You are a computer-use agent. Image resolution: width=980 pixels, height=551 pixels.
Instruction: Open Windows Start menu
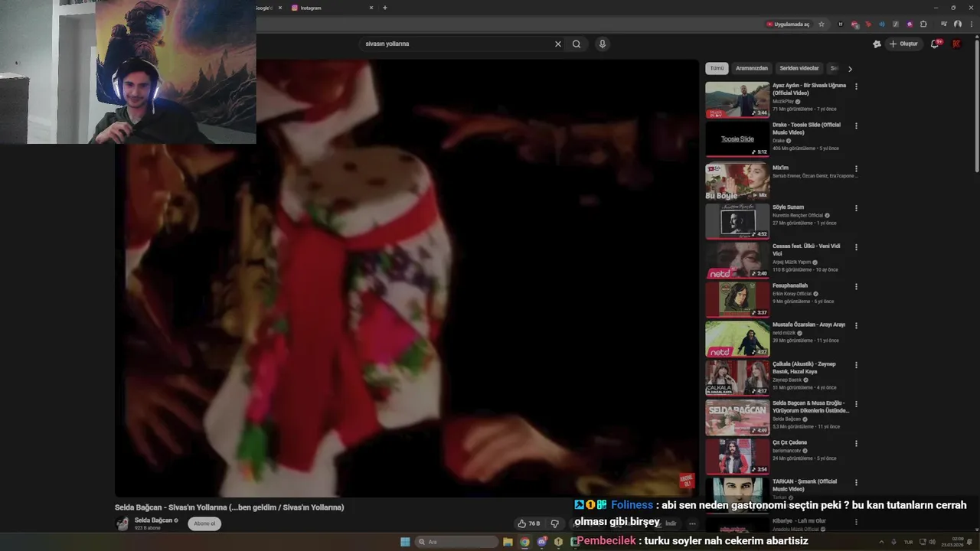pos(405,542)
